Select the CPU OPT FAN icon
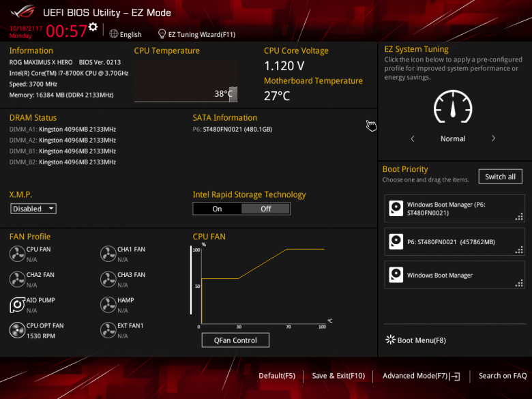This screenshot has height=399, width=532. coord(17,330)
